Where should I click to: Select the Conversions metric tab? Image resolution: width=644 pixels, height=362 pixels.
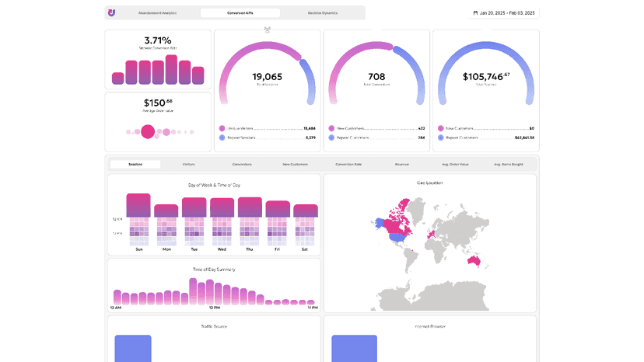(x=242, y=164)
